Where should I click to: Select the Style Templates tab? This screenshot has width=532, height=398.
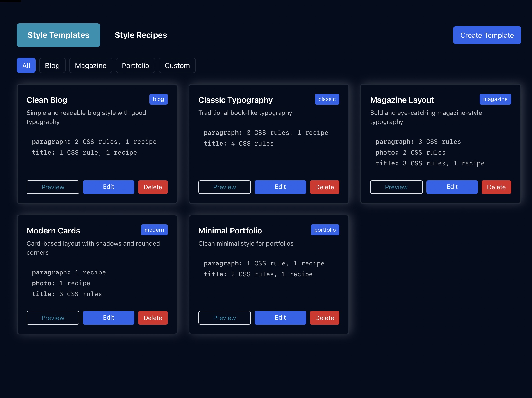[58, 35]
